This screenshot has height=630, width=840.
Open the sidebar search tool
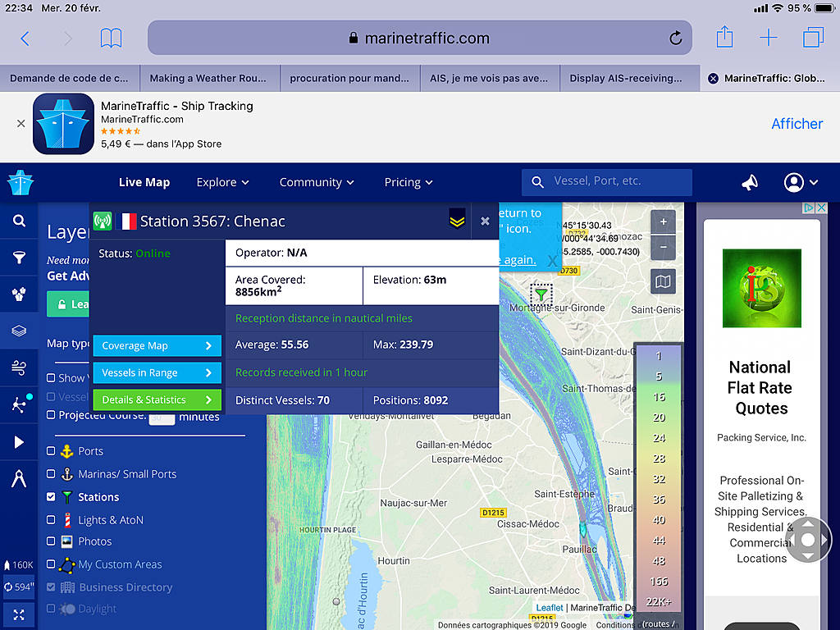(19, 221)
